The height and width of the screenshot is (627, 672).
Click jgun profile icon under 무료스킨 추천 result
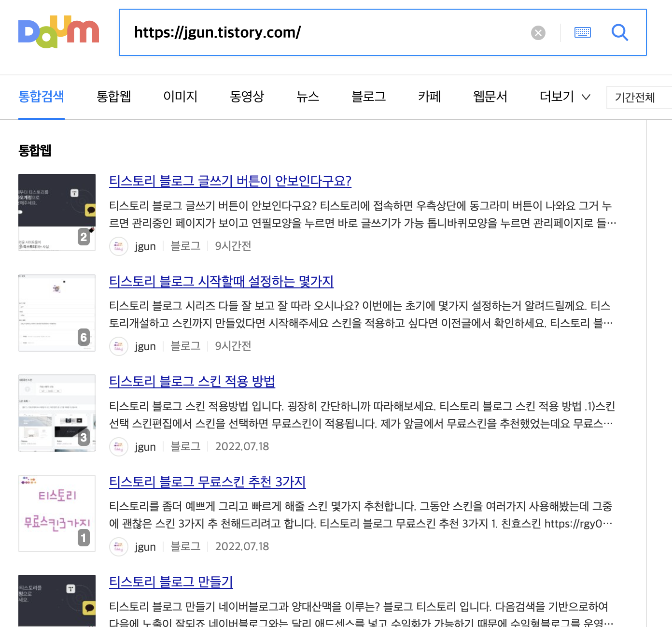[119, 547]
